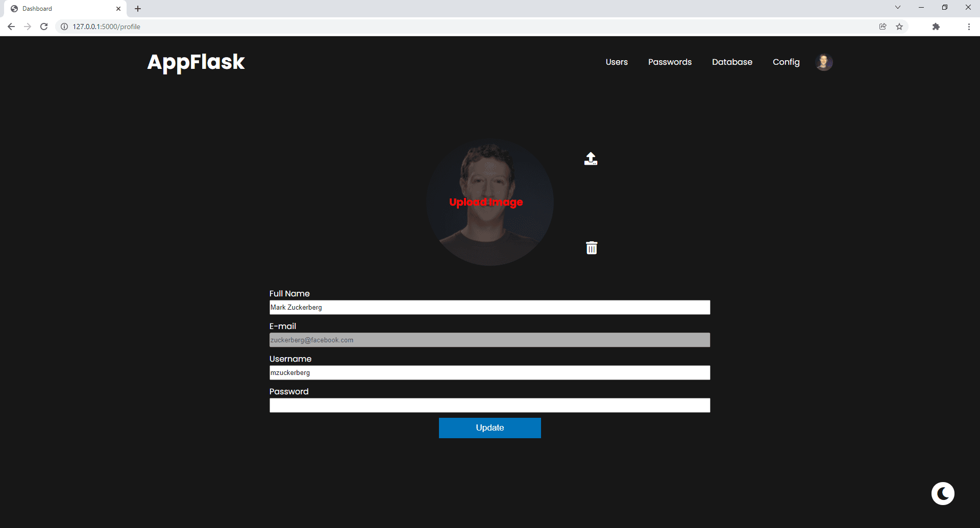Open the Passwords nav link
This screenshot has width=980, height=528.
pyautogui.click(x=670, y=62)
